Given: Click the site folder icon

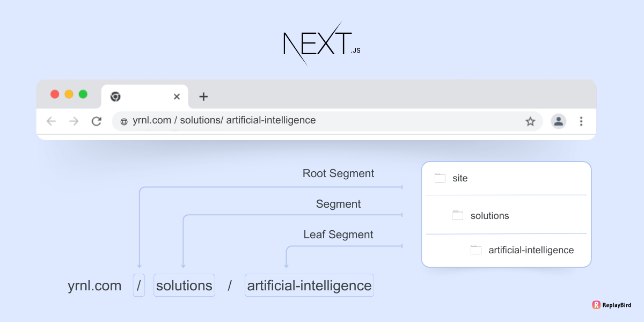Looking at the screenshot, I should [440, 178].
